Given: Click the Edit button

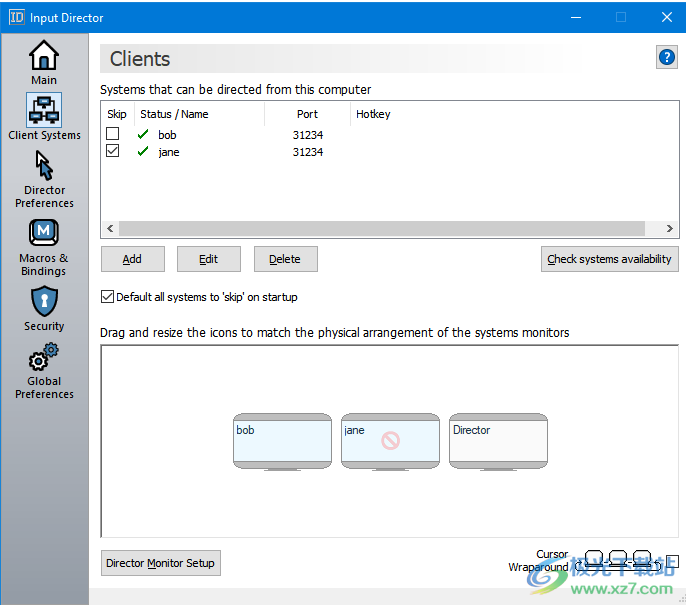Looking at the screenshot, I should [x=209, y=259].
